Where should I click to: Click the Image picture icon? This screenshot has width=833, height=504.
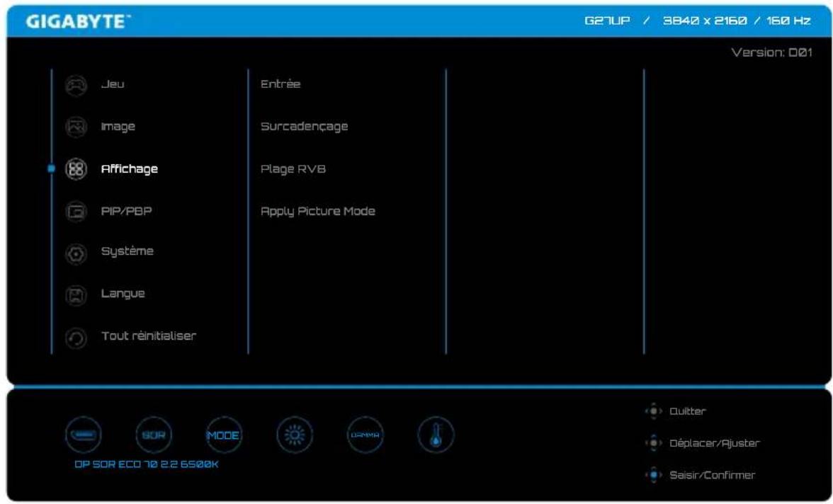tap(76, 127)
